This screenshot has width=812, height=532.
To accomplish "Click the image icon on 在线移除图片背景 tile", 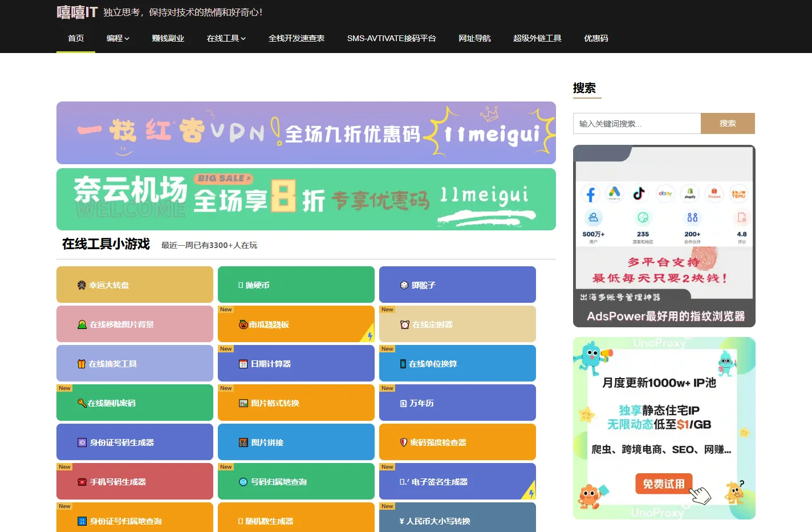I will click(x=82, y=324).
